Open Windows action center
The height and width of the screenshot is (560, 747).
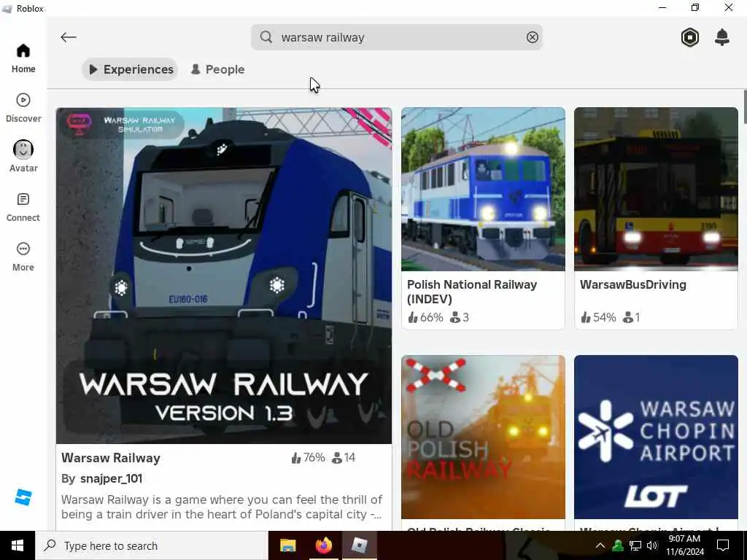click(x=723, y=545)
